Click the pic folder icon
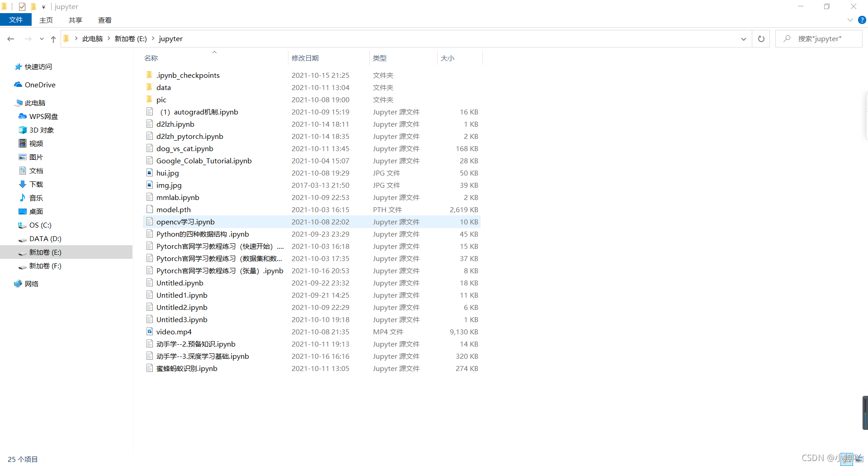This screenshot has width=868, height=466. [x=149, y=99]
